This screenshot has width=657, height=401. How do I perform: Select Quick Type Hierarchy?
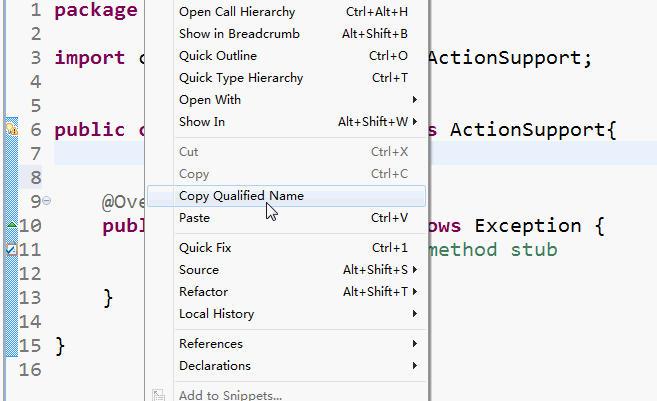pyautogui.click(x=241, y=78)
